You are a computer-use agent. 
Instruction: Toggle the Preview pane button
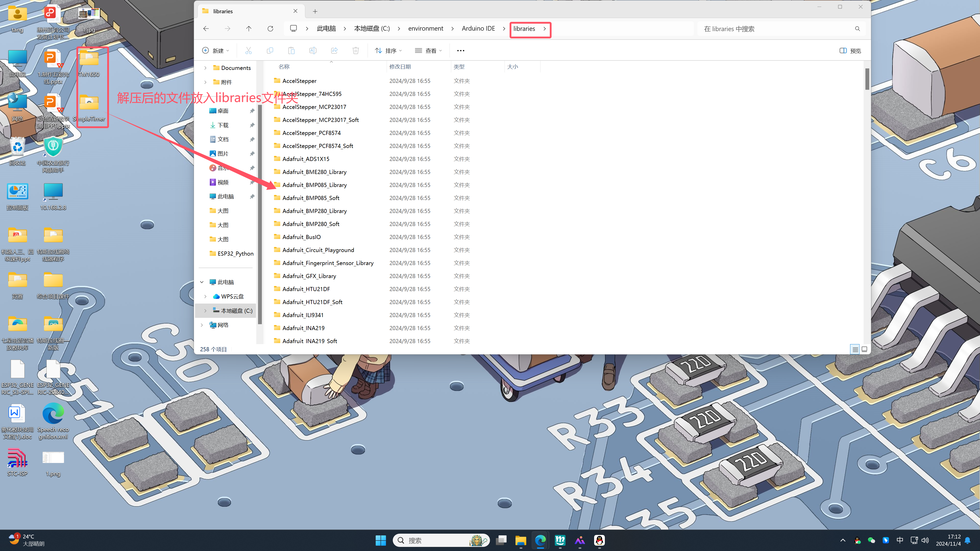point(850,51)
